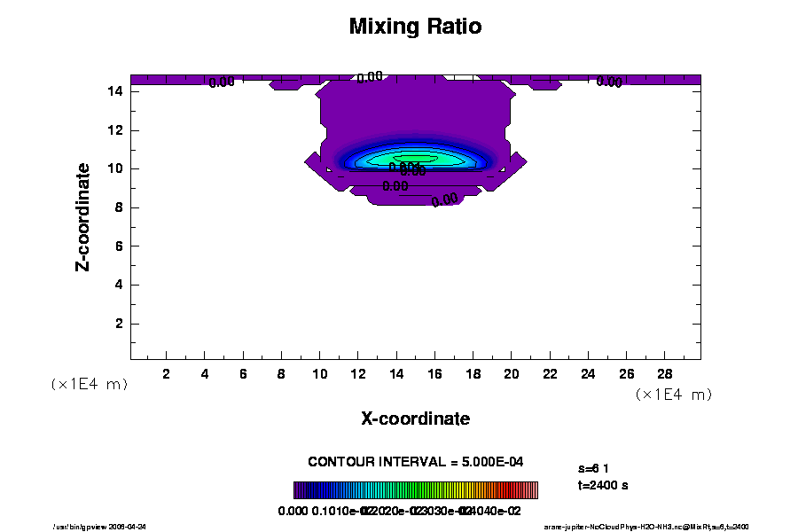Click the 0.00 contour label at top right
The height and width of the screenshot is (532, 798).
608,82
